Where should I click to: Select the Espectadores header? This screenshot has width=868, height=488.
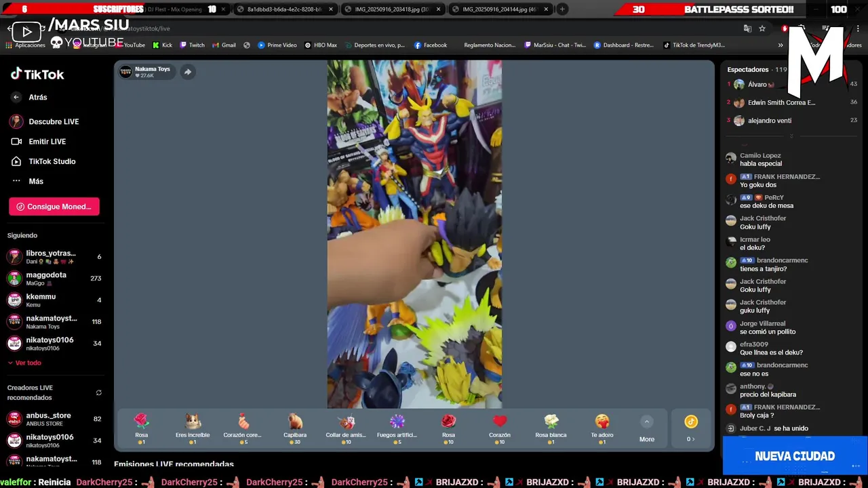pos(748,70)
